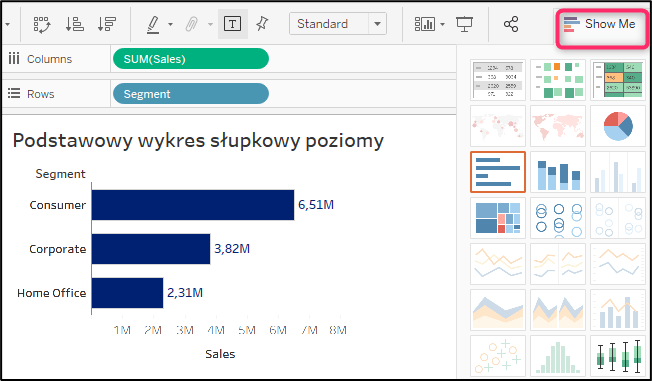Open the Highlight dropdown arrow

pos(170,24)
